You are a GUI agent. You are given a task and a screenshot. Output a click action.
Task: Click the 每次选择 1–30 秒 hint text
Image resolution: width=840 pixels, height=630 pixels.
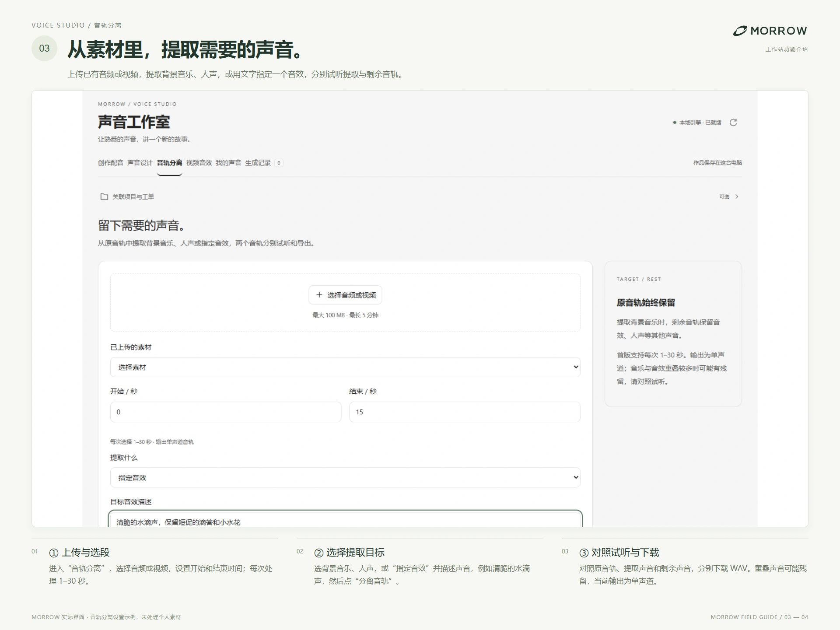point(152,442)
